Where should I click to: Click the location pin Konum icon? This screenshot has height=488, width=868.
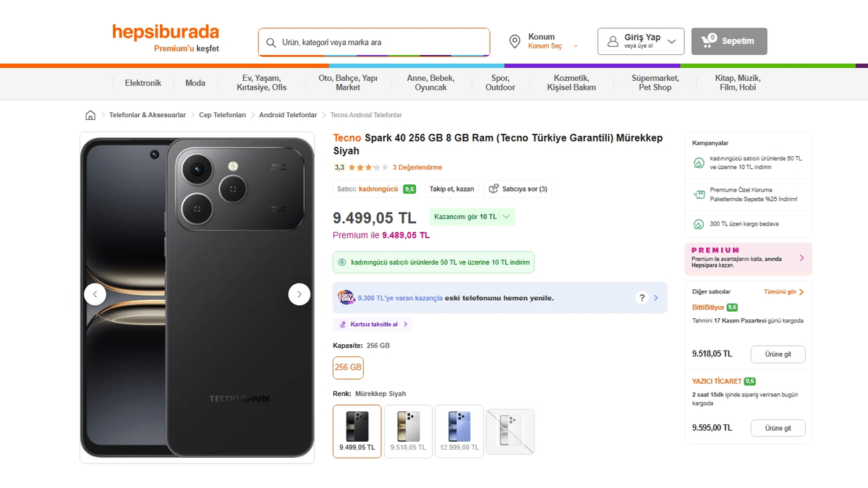tap(514, 41)
